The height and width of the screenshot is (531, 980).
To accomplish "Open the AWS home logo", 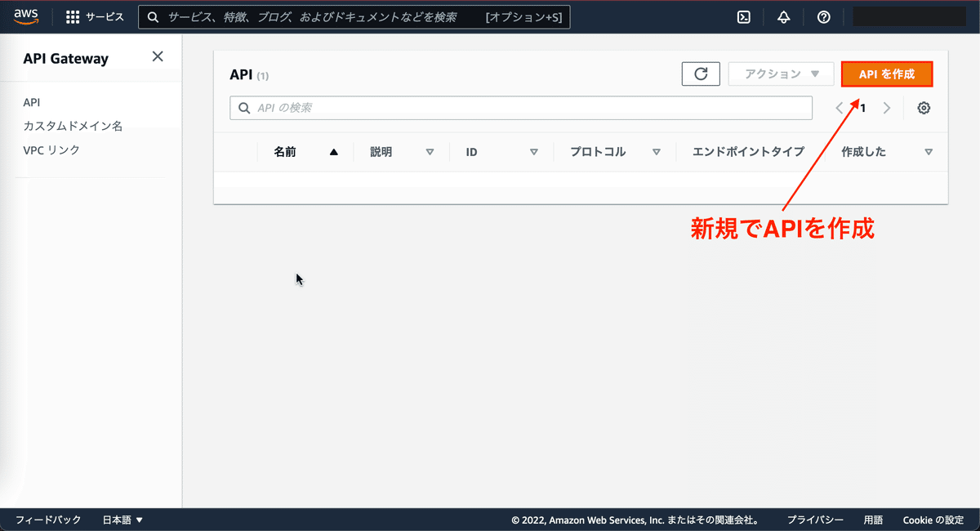I will 26,16.
